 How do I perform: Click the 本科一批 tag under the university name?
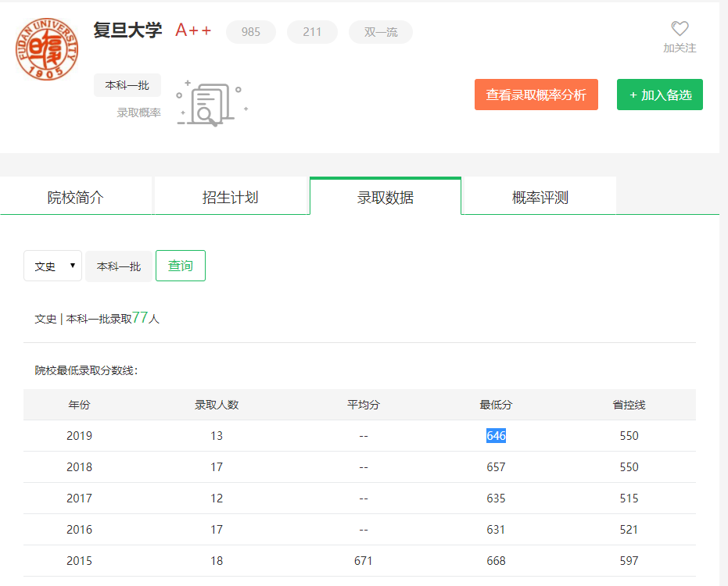click(127, 85)
